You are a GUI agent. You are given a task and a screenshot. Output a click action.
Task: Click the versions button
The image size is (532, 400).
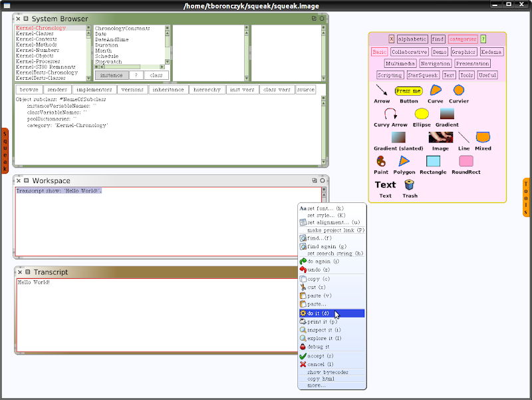point(132,90)
